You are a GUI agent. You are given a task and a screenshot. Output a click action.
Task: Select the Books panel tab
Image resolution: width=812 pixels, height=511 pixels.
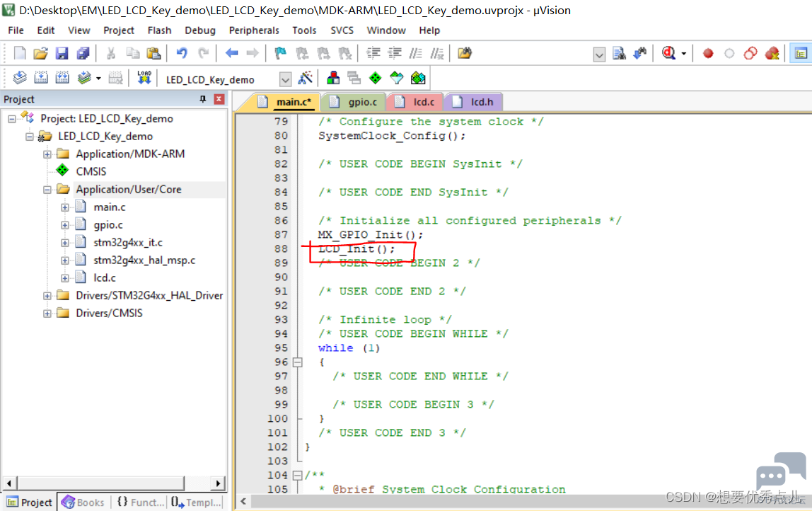[x=83, y=503]
